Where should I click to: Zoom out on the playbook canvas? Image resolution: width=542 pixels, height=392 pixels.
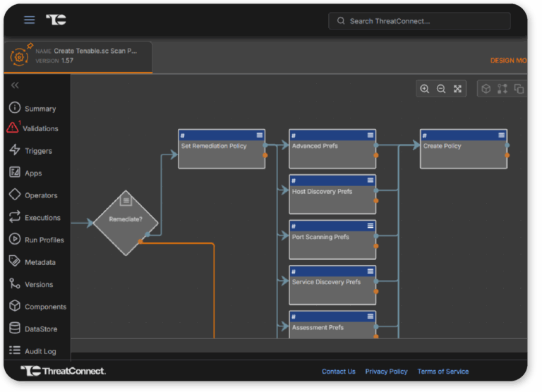tap(441, 89)
